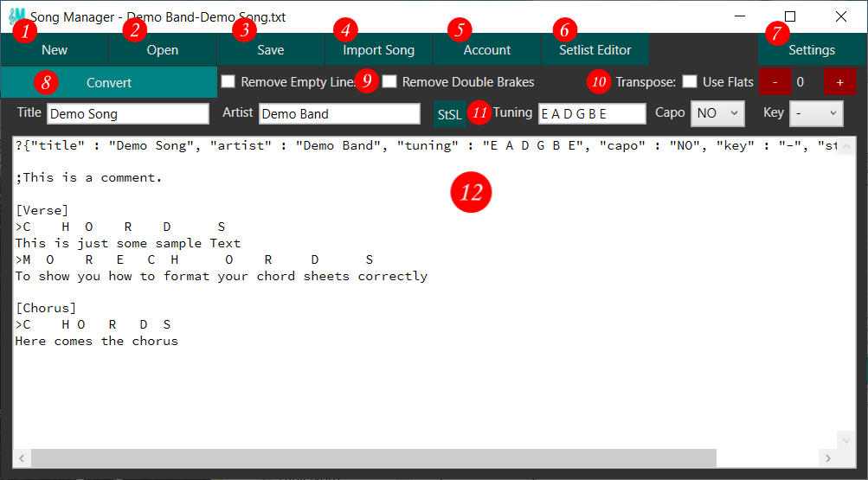
Task: Enable Remove Empty Lines checkbox
Action: pyautogui.click(x=228, y=82)
